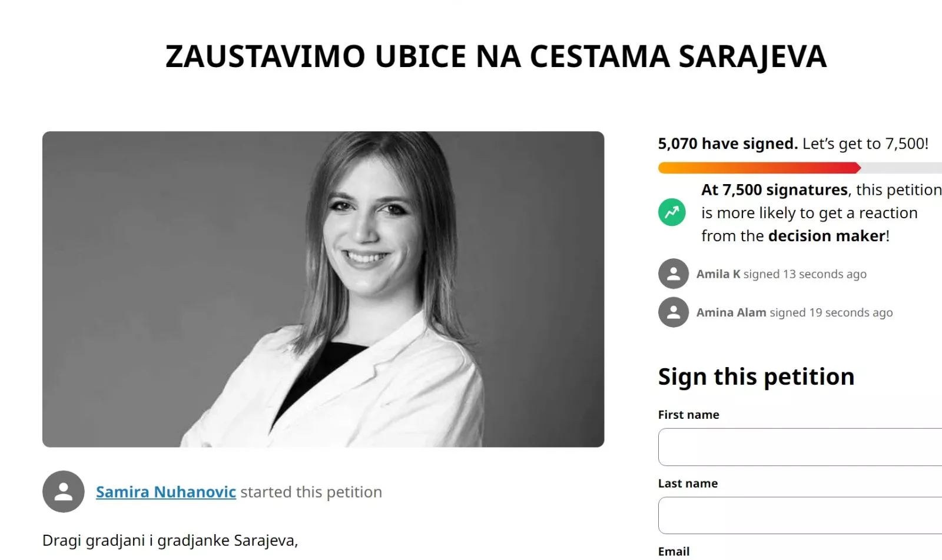Click the petition starter's avatar icon

pyautogui.click(x=64, y=491)
